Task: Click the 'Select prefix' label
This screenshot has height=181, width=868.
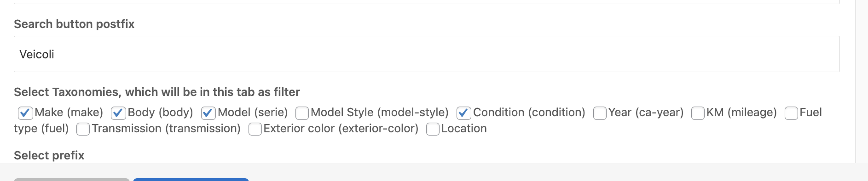Action: click(49, 155)
